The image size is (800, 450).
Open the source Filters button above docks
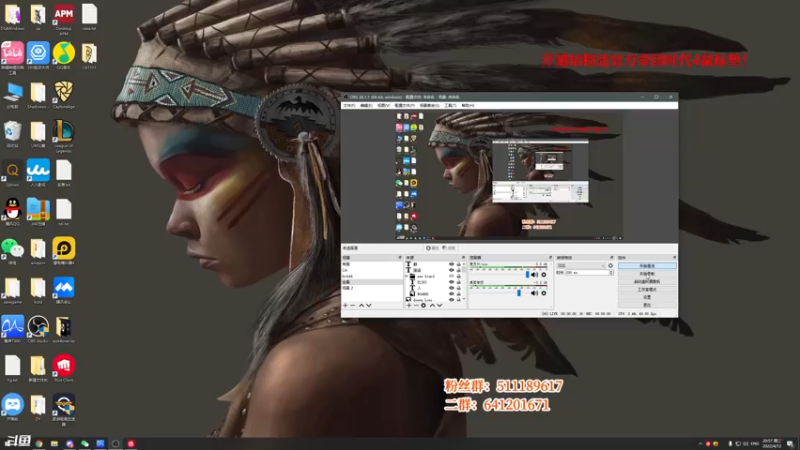pos(449,248)
